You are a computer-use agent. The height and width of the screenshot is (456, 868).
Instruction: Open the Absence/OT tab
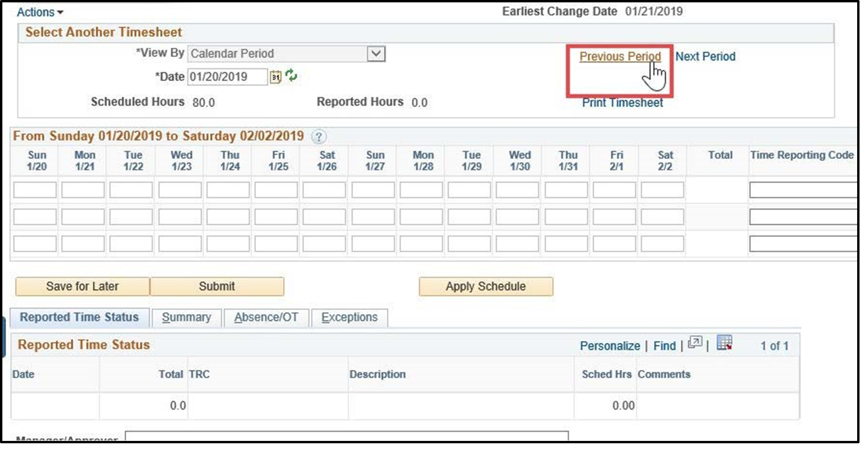tap(266, 317)
